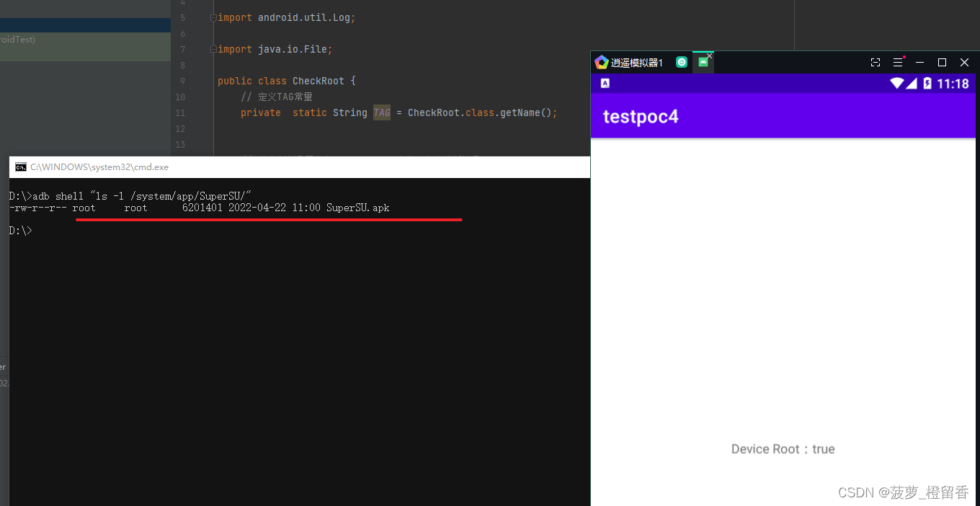
Task: Click the adb shell command line in cmd
Action: pyautogui.click(x=130, y=196)
